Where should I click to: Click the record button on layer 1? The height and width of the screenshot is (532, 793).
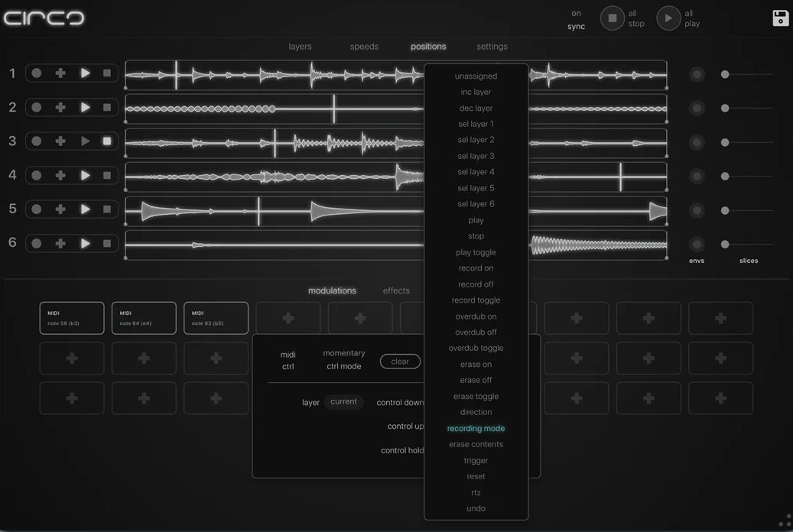(37, 73)
